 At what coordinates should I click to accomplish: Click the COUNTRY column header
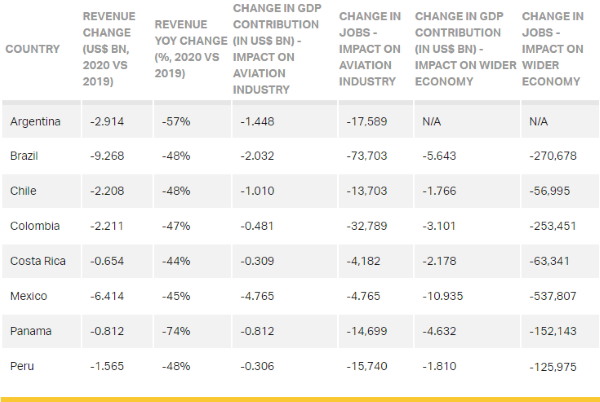coord(33,49)
